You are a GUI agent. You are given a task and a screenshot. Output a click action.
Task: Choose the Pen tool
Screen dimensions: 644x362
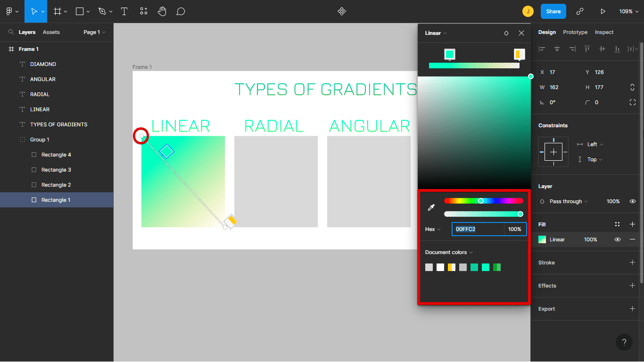[101, 11]
